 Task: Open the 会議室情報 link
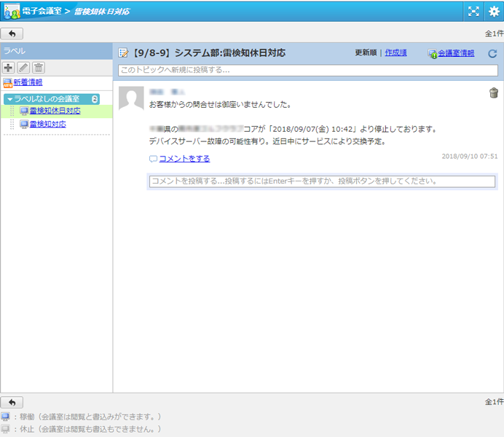tap(455, 53)
